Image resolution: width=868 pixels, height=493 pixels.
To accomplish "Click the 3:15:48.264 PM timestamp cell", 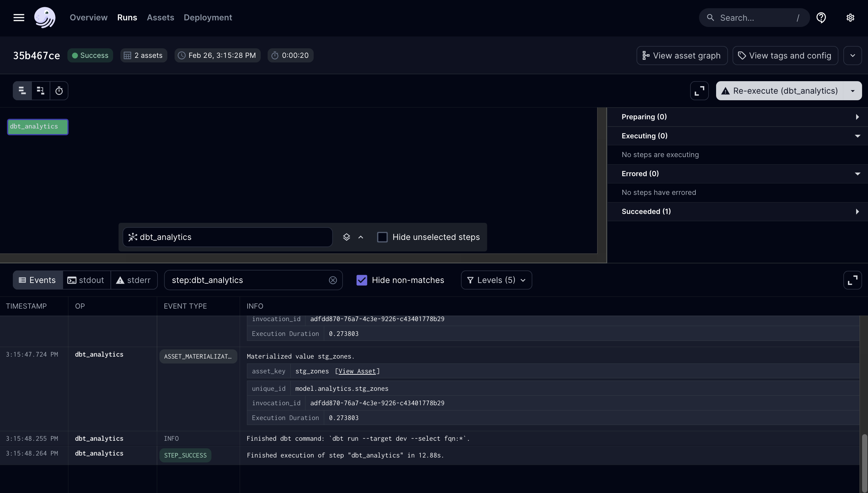I will (x=32, y=453).
